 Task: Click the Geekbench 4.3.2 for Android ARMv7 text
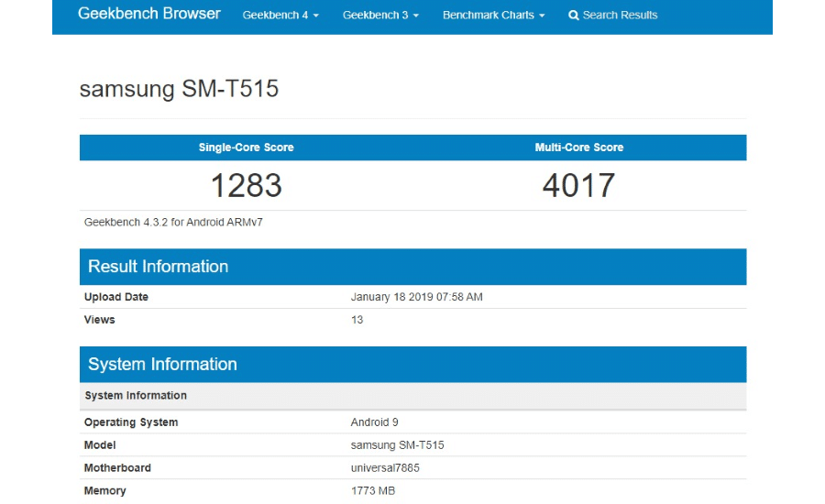click(x=173, y=222)
